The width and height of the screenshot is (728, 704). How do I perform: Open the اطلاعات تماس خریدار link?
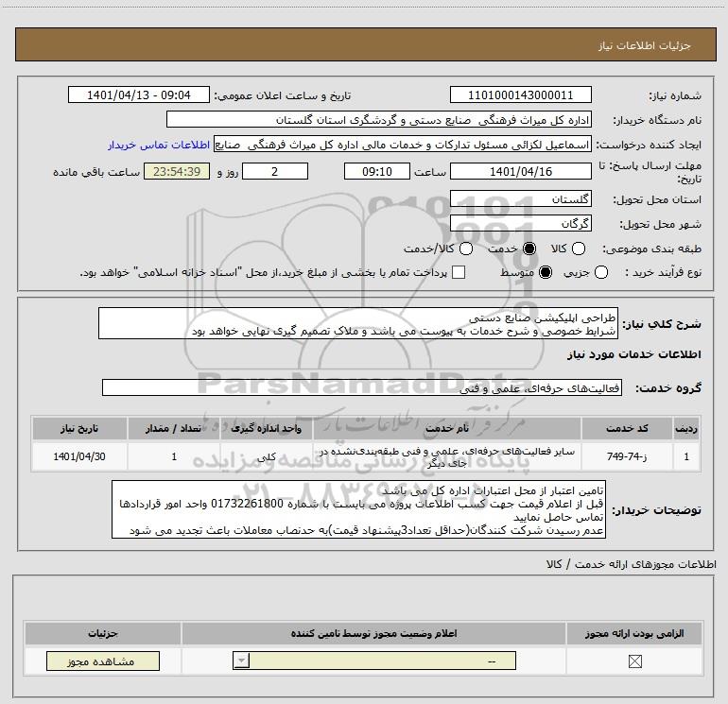pos(159,145)
